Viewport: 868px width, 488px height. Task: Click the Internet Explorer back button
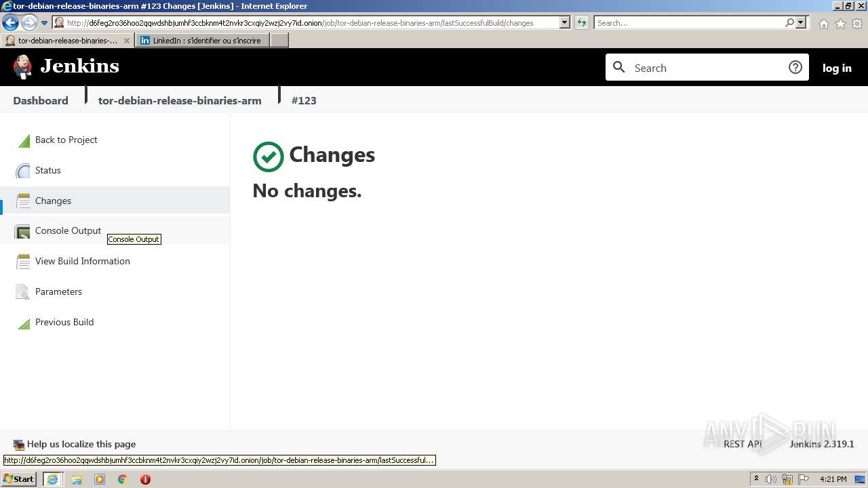tap(10, 23)
